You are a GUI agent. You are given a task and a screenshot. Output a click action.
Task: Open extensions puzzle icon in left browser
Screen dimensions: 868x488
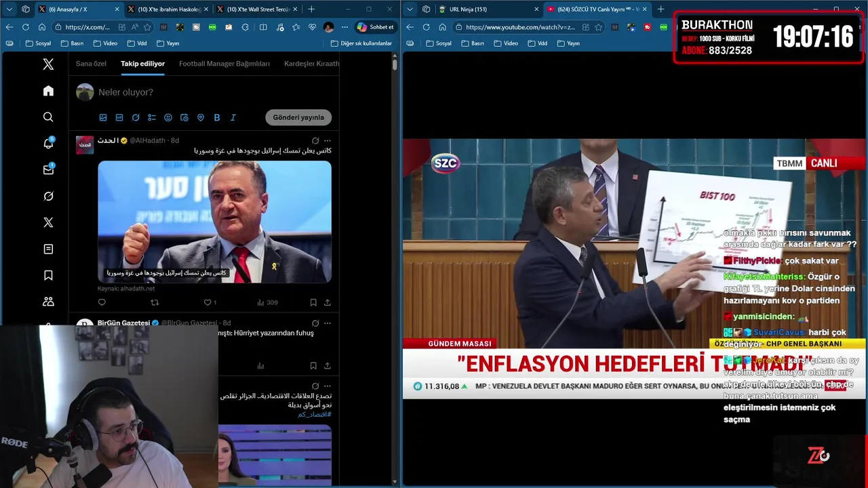coord(245,27)
